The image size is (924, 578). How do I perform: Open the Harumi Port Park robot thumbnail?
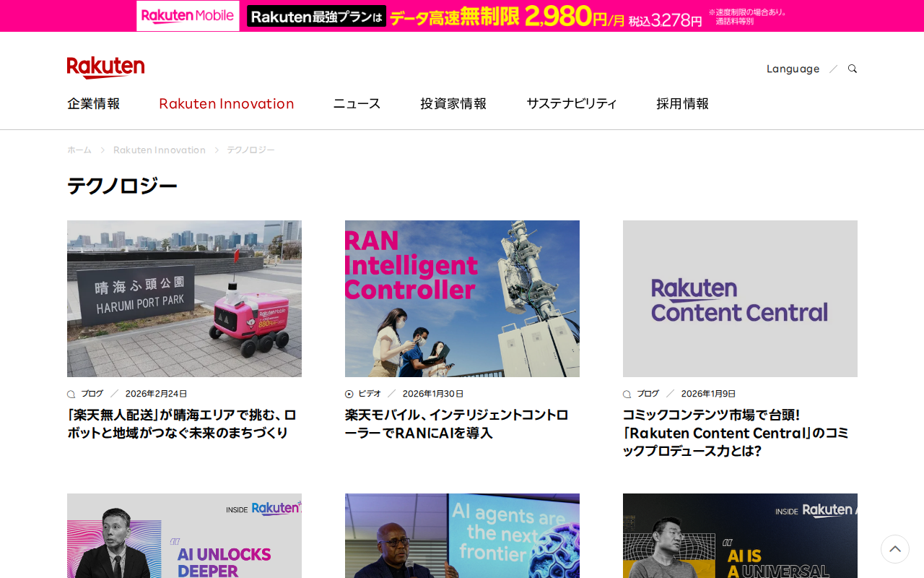coord(184,298)
